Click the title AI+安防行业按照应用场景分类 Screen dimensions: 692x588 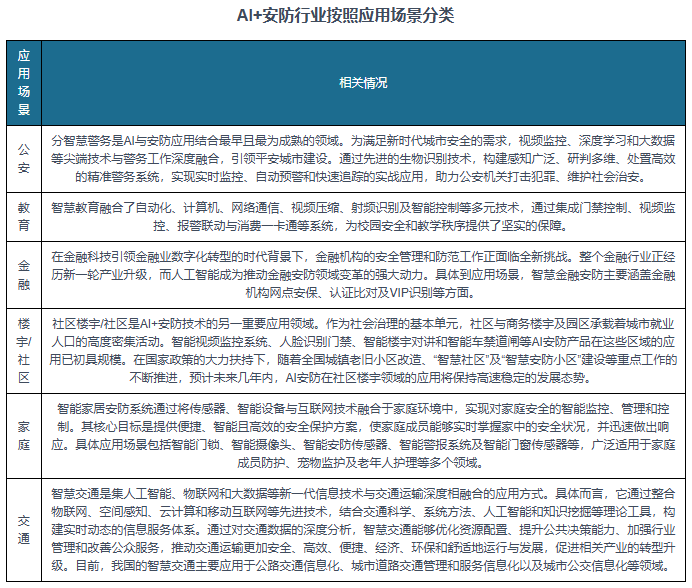(x=344, y=16)
